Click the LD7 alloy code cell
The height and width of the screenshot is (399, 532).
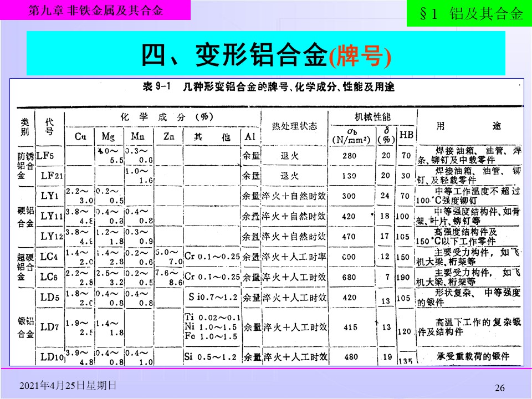[x=50, y=327]
